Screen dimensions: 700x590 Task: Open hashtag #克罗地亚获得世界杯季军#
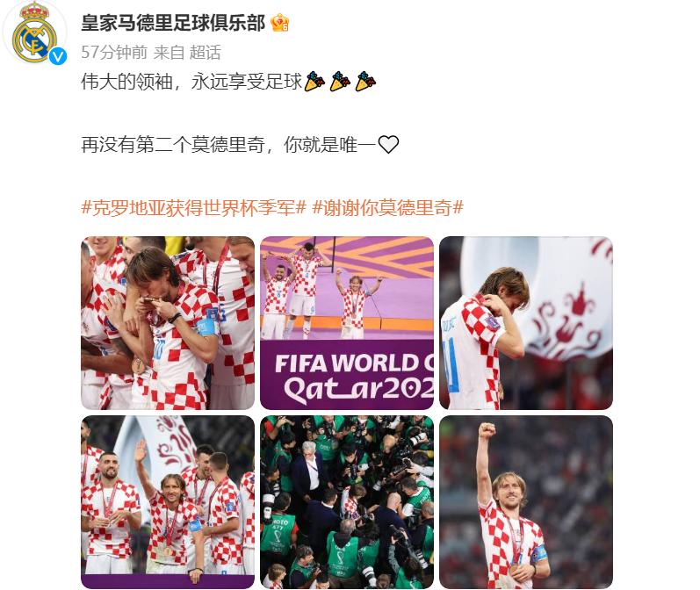coord(194,208)
